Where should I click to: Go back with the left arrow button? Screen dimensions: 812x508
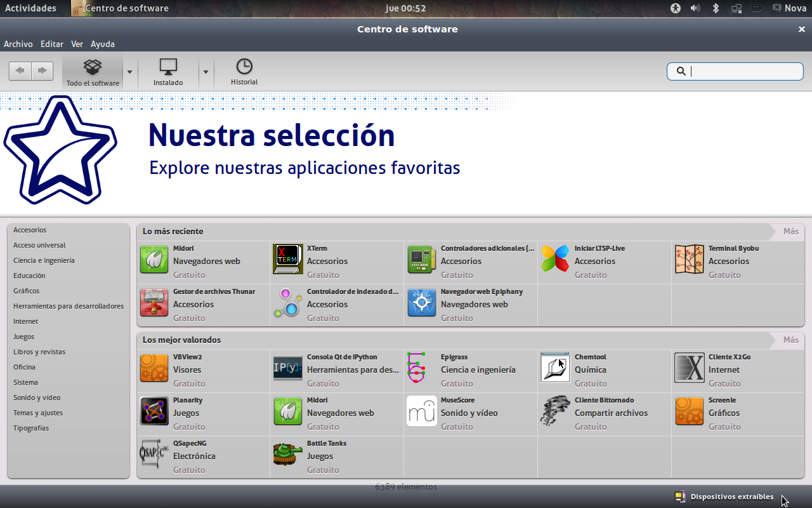[x=20, y=70]
